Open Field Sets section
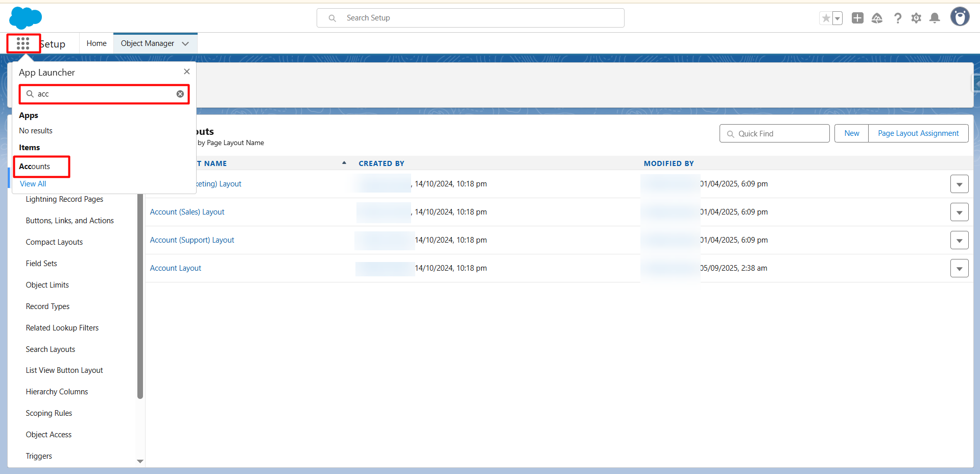The width and height of the screenshot is (980, 474). 41,264
